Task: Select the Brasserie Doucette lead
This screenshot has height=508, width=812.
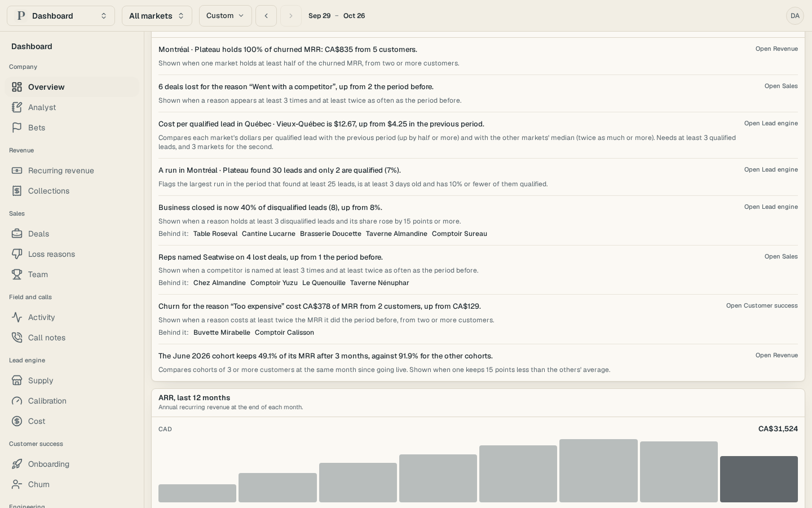Action: click(x=330, y=234)
